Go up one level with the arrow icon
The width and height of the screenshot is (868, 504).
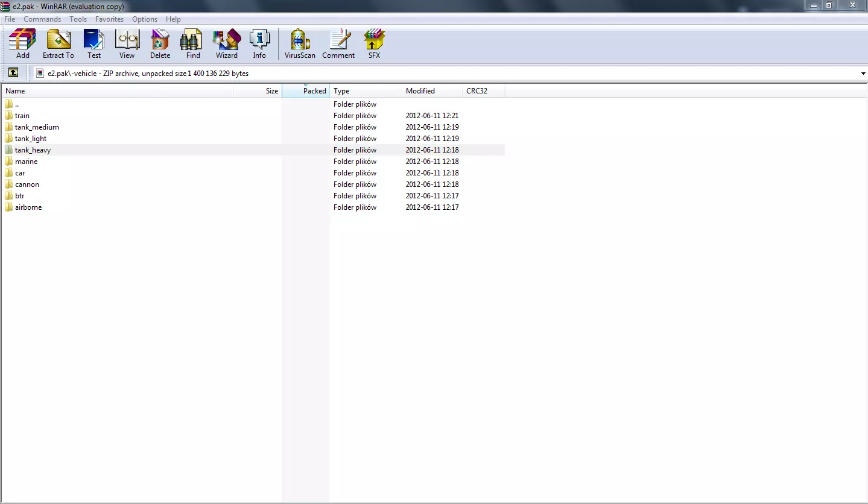coord(13,73)
